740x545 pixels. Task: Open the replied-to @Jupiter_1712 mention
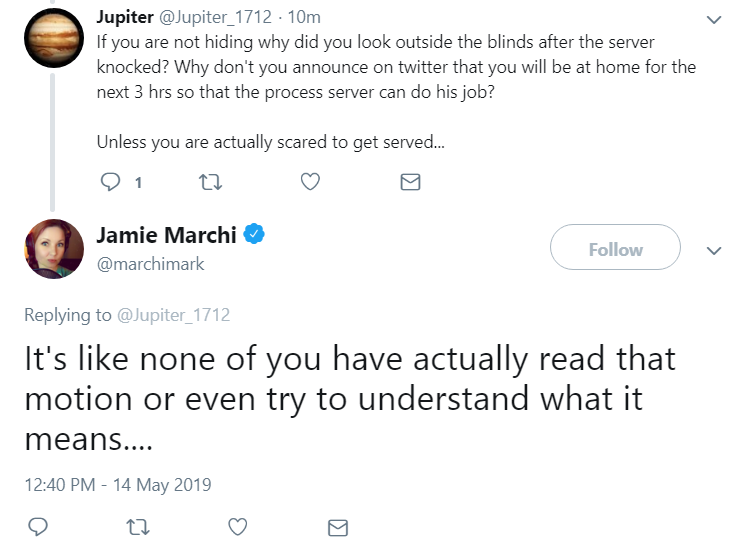[174, 315]
